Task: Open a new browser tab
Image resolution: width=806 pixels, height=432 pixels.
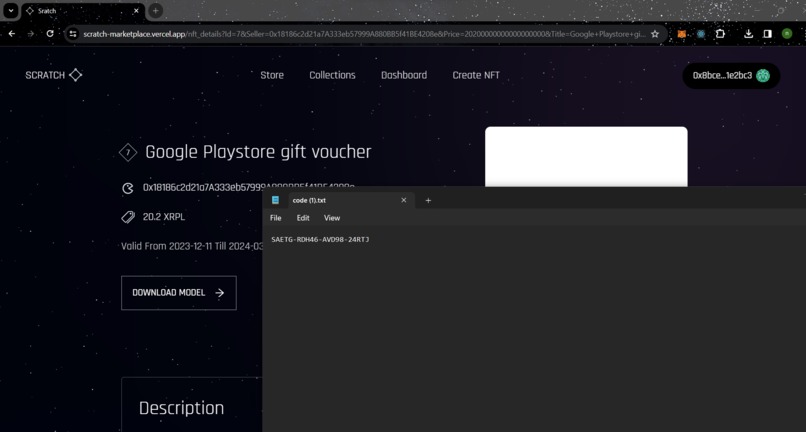Action: tap(155, 10)
